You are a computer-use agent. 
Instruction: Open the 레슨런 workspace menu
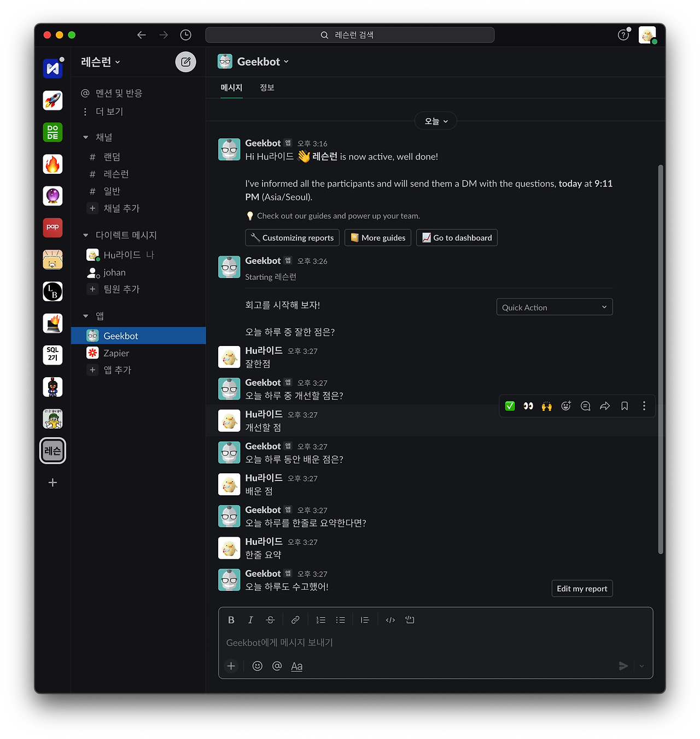[x=101, y=62]
